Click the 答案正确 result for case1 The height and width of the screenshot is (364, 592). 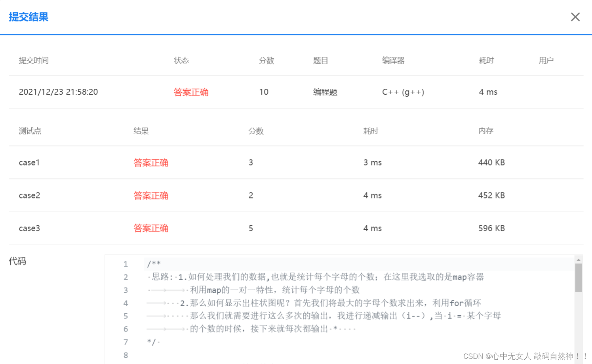151,162
